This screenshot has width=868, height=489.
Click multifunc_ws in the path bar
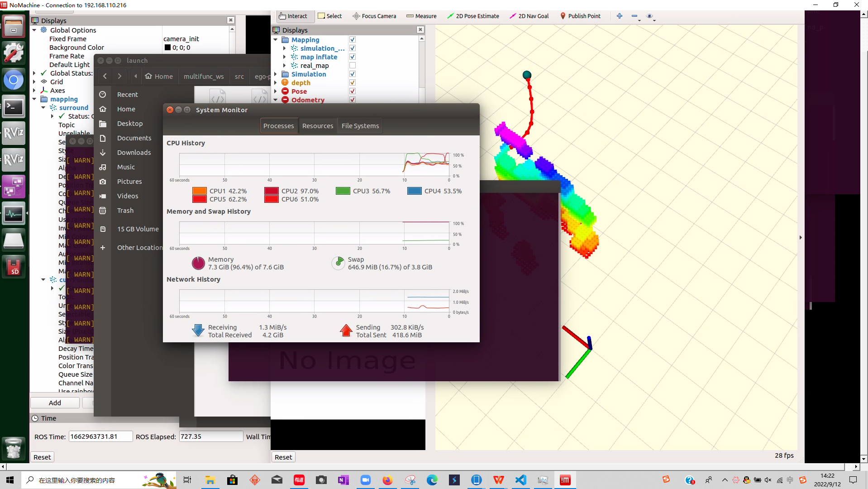point(204,76)
